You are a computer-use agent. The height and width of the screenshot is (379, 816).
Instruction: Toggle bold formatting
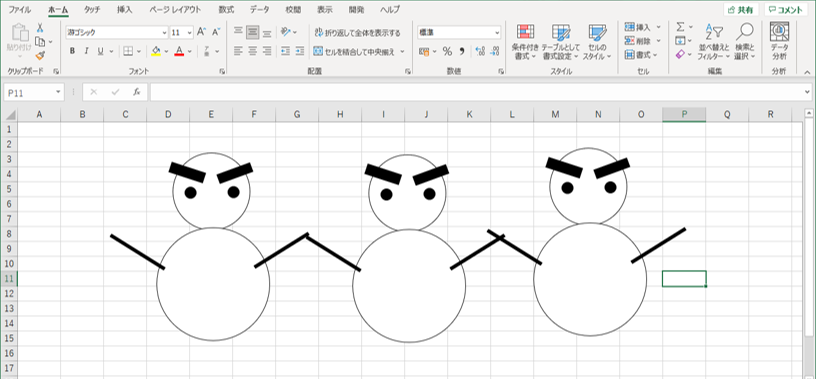[x=72, y=51]
